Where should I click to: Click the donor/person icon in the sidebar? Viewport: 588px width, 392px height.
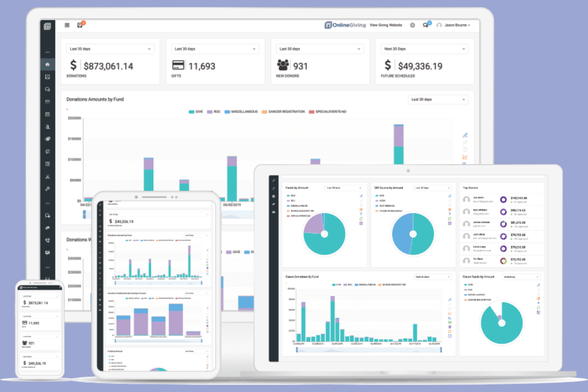click(48, 126)
